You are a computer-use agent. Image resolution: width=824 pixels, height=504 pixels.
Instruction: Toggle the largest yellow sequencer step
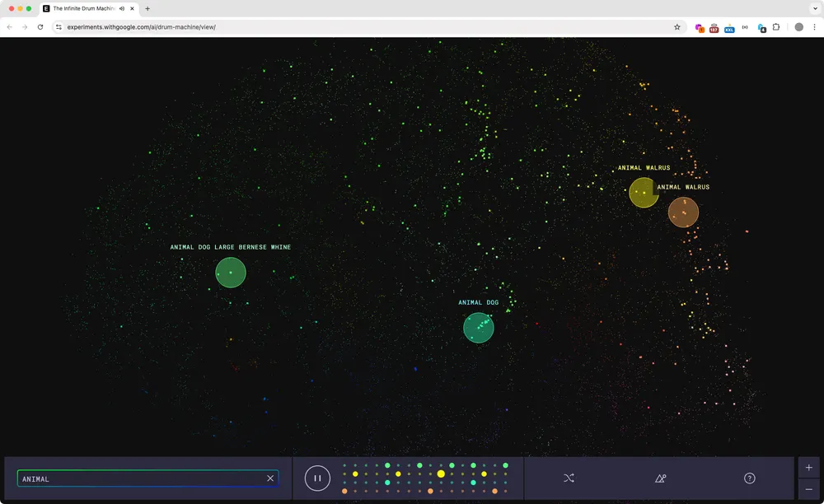tap(441, 474)
